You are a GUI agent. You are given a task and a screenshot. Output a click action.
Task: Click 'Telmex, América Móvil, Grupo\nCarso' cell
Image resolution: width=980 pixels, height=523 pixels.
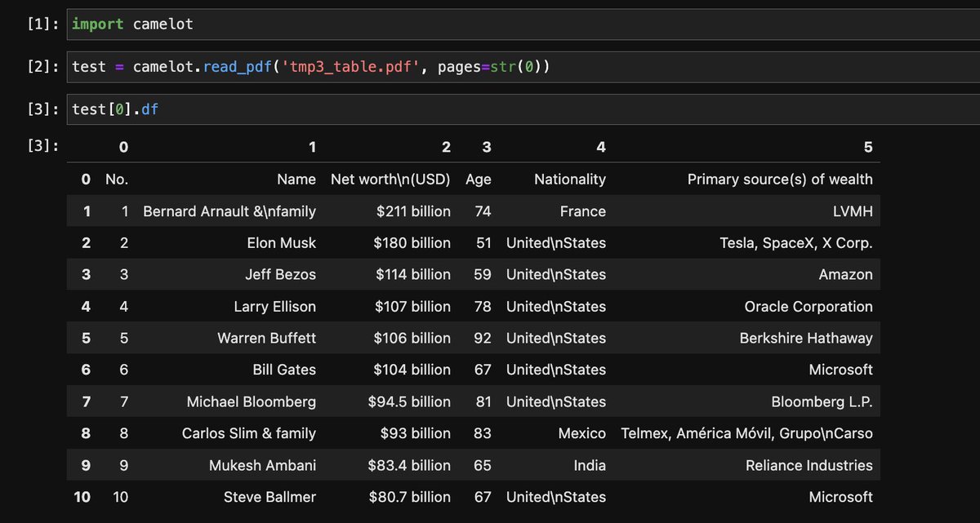[x=747, y=433]
